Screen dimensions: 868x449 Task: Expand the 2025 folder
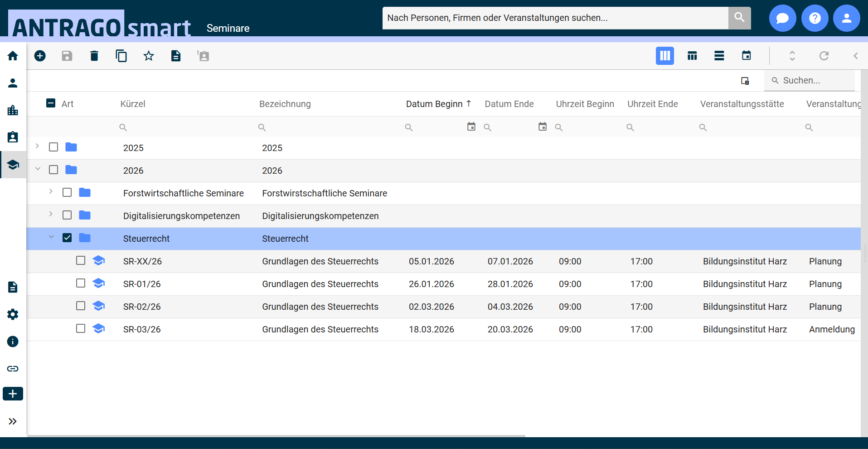tap(38, 146)
